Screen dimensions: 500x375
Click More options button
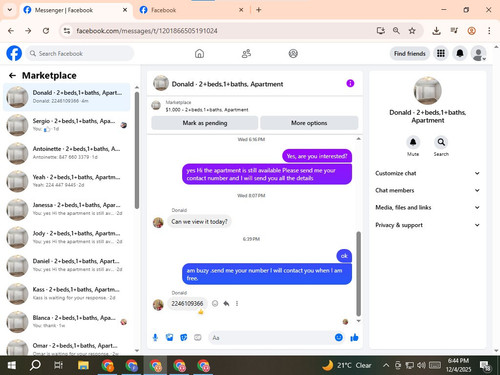click(309, 123)
